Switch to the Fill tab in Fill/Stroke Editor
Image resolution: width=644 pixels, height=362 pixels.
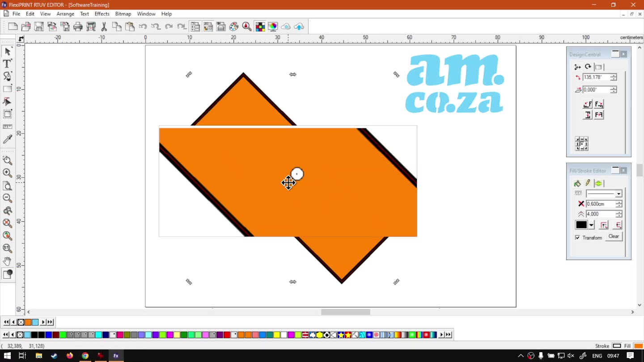pyautogui.click(x=577, y=183)
